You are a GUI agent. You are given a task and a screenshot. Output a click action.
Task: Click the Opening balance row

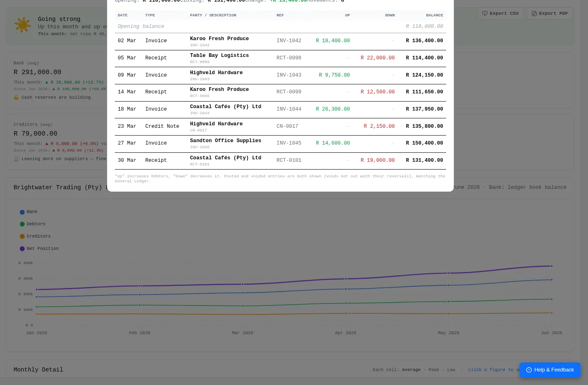click(280, 27)
